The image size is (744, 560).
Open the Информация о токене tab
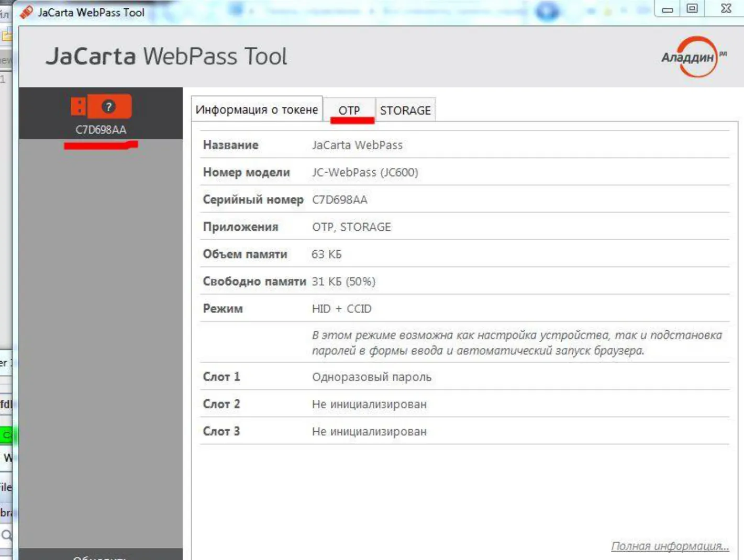click(x=257, y=109)
